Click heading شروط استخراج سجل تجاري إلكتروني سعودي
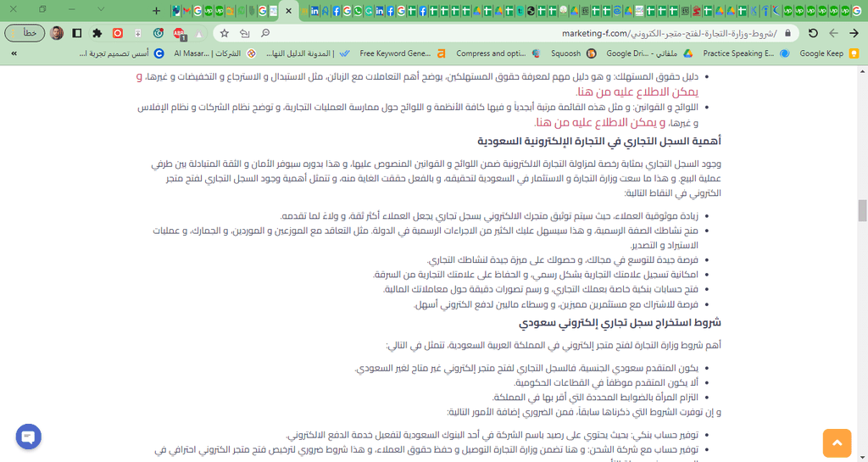Image resolution: width=868 pixels, height=462 pixels. [620, 322]
